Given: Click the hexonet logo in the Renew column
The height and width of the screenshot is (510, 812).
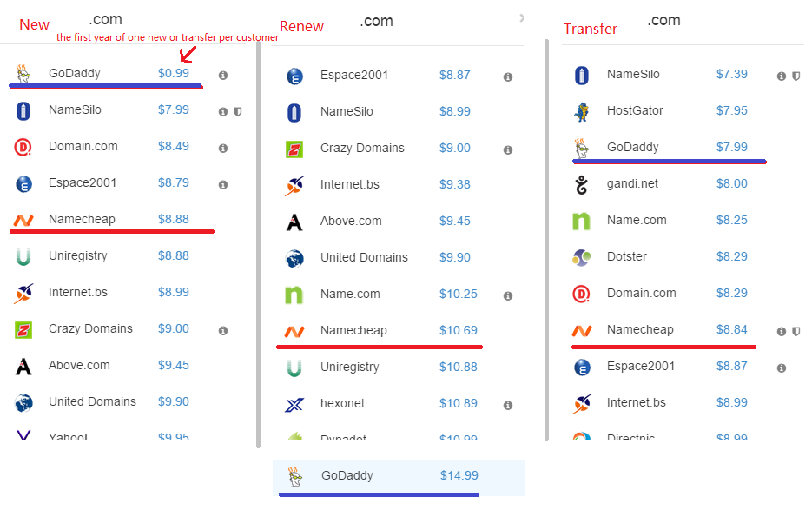Looking at the screenshot, I should pos(294,403).
